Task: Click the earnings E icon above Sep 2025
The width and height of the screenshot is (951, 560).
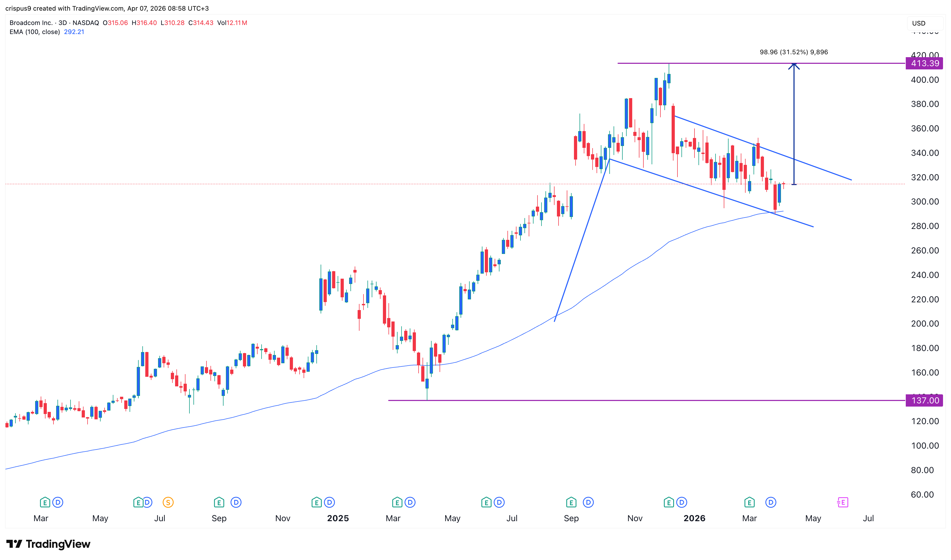Action: (571, 502)
